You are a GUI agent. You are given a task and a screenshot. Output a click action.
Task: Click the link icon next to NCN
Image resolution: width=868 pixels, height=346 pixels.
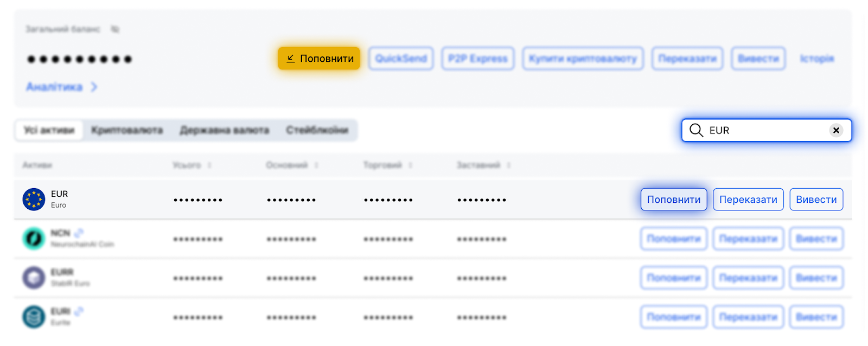(x=79, y=233)
